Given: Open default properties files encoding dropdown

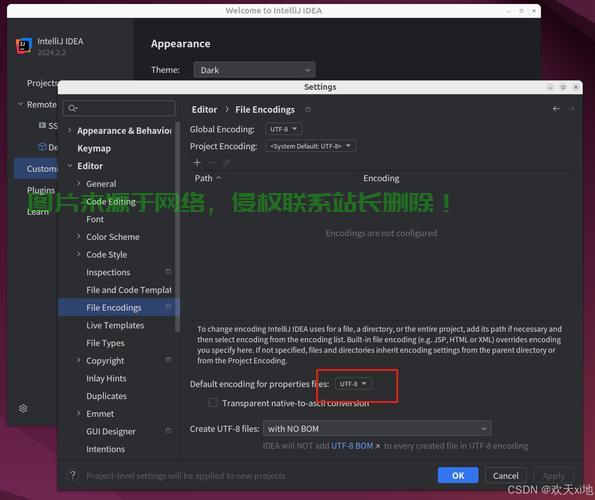Looking at the screenshot, I should pyautogui.click(x=353, y=384).
